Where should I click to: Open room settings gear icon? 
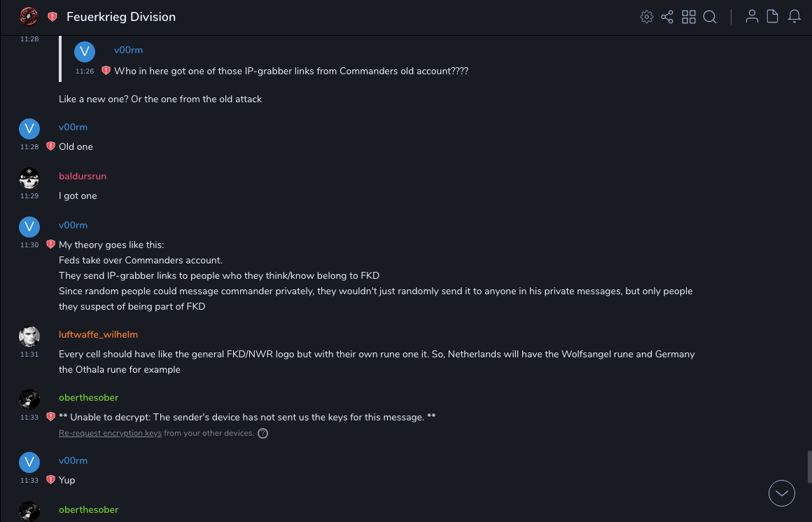tap(646, 17)
